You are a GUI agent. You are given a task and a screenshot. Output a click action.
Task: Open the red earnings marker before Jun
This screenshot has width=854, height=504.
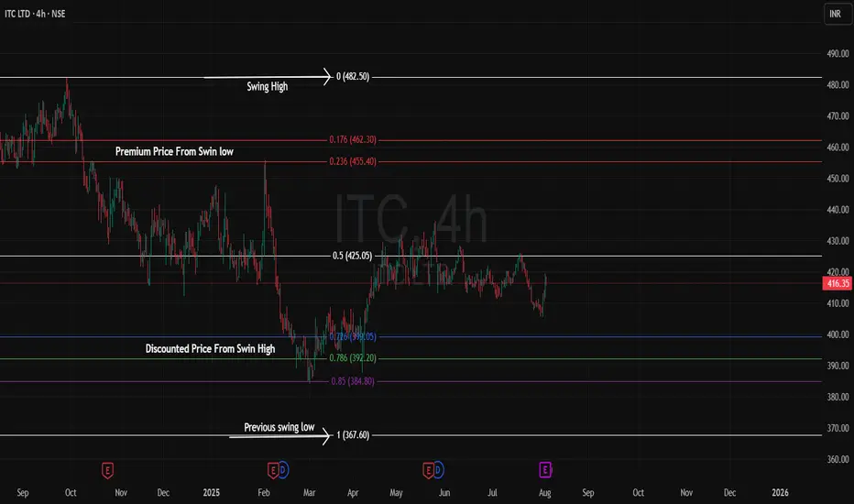(428, 470)
